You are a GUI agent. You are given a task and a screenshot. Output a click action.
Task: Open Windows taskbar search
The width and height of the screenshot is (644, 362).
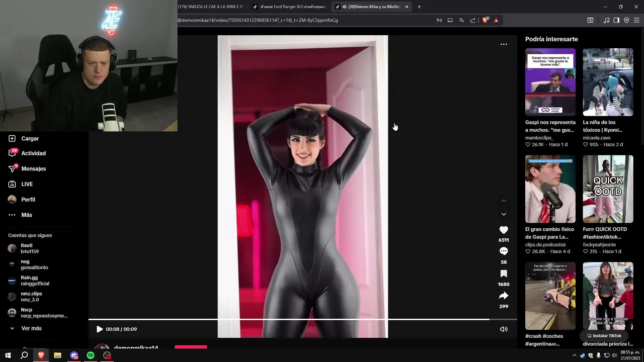click(24, 355)
